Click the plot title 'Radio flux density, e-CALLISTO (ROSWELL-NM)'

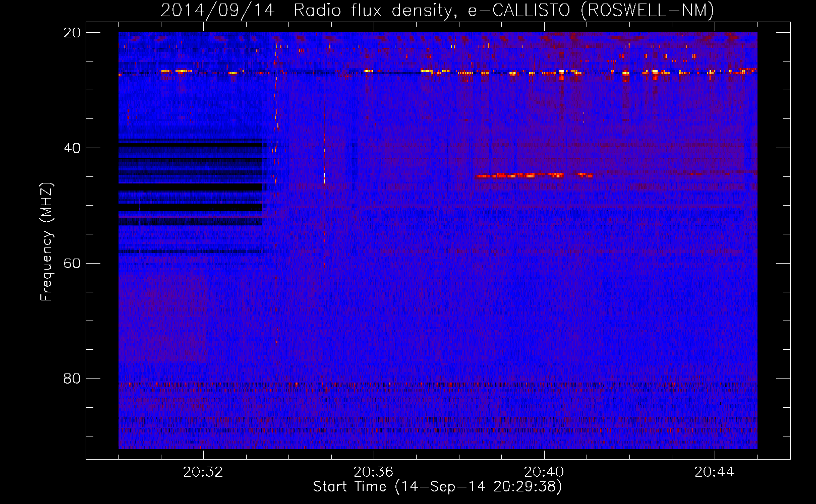pos(503,10)
